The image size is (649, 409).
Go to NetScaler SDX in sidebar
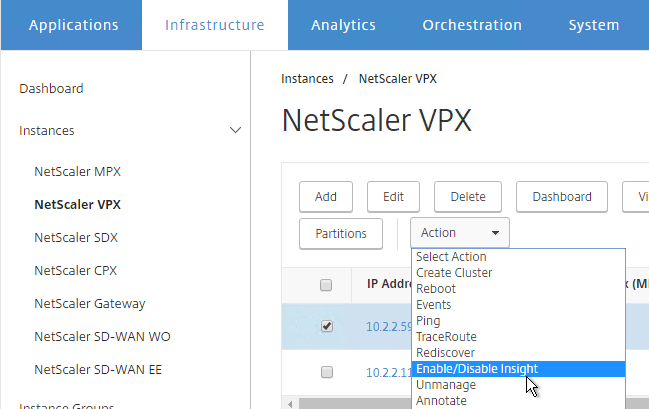coord(76,238)
